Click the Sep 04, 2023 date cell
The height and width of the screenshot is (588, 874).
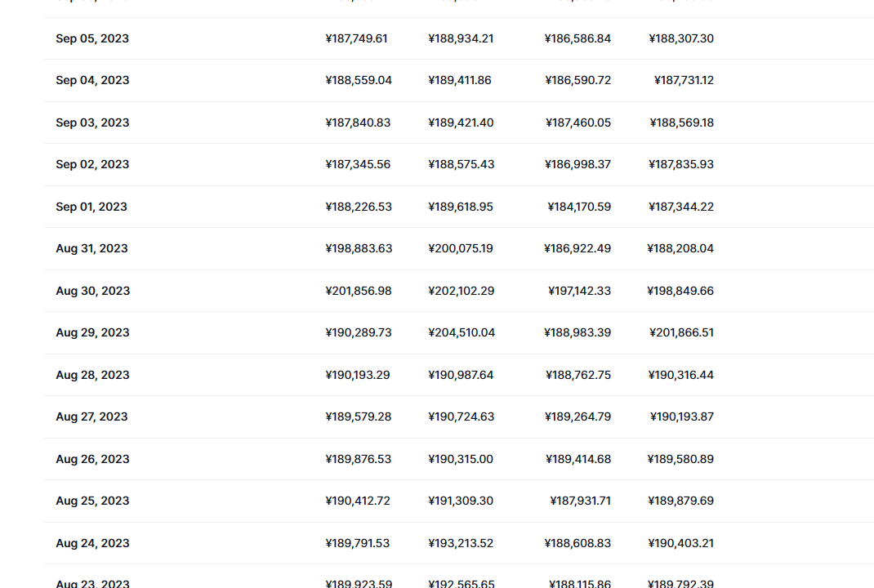pyautogui.click(x=92, y=80)
